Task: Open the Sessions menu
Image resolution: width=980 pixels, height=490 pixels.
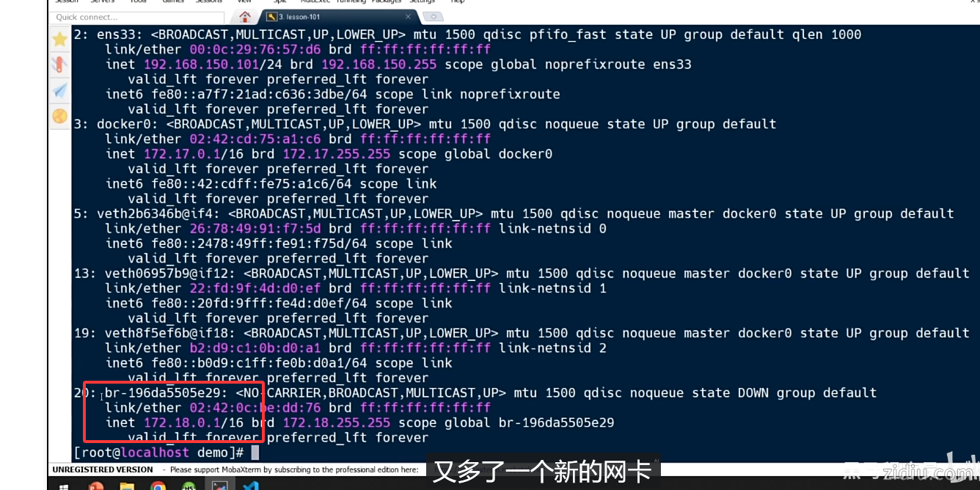Action: 208,1
